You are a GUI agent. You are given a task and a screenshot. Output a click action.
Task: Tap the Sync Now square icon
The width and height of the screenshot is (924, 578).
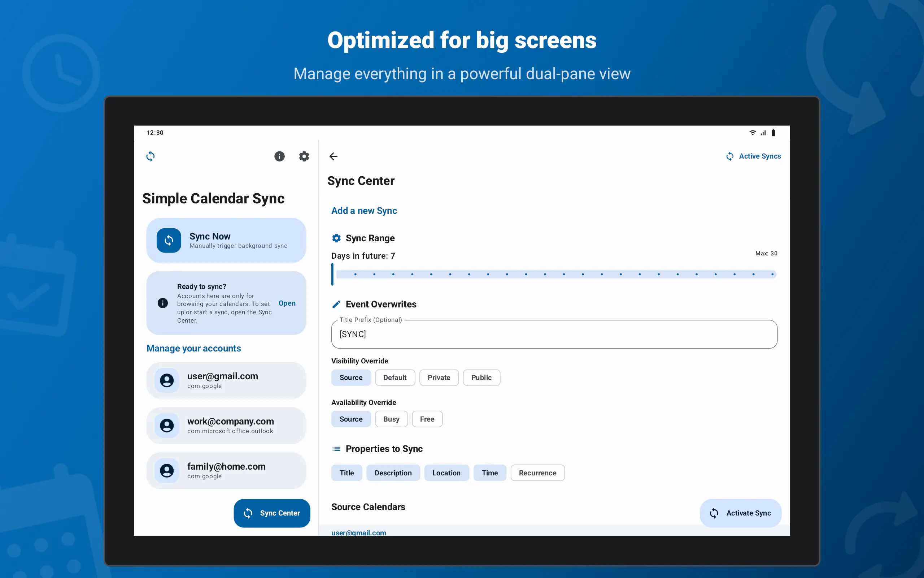(x=169, y=241)
